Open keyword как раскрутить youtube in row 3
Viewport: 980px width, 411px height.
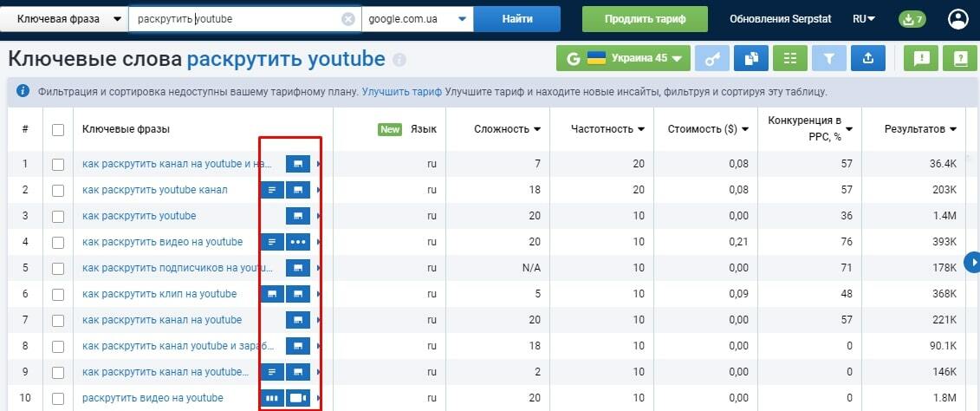click(x=140, y=216)
